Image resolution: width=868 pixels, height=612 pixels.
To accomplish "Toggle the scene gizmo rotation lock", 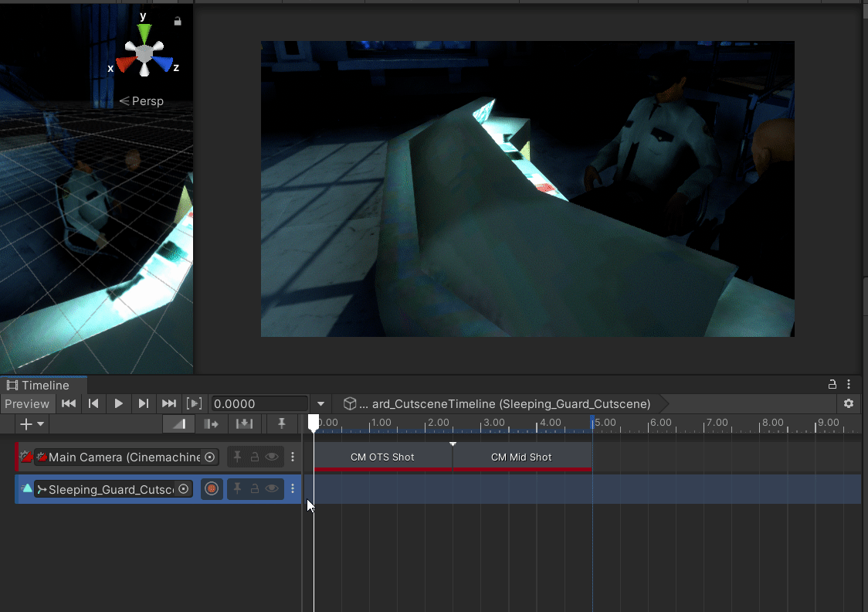I will [178, 21].
